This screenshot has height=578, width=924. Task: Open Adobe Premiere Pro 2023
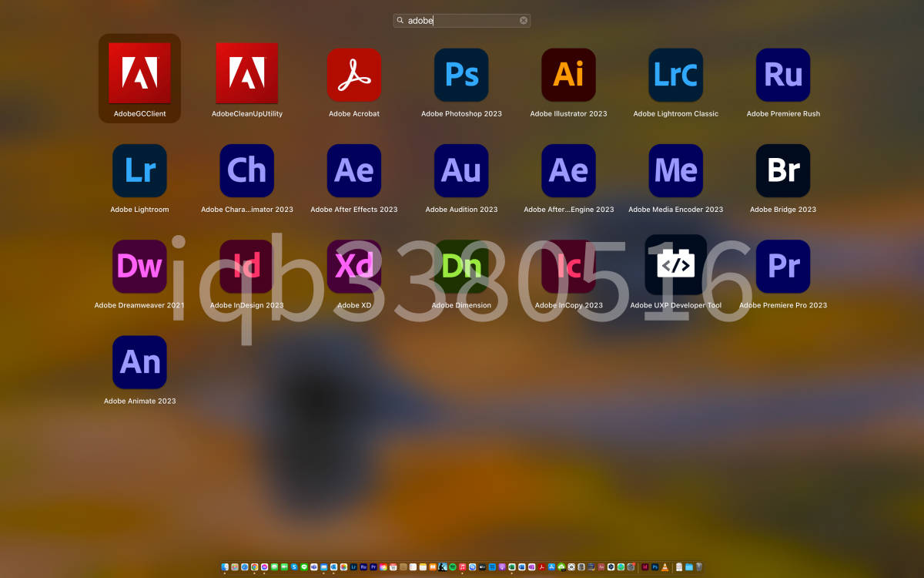pyautogui.click(x=782, y=266)
